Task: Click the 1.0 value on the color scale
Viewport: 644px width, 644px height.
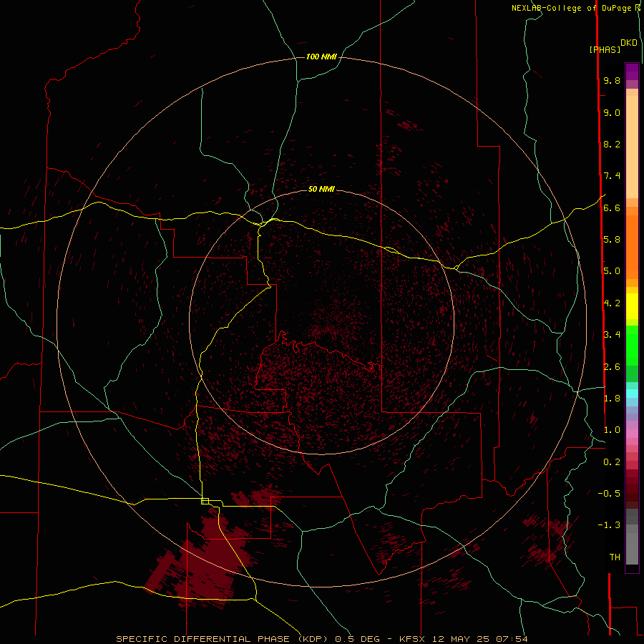Action: pyautogui.click(x=612, y=430)
